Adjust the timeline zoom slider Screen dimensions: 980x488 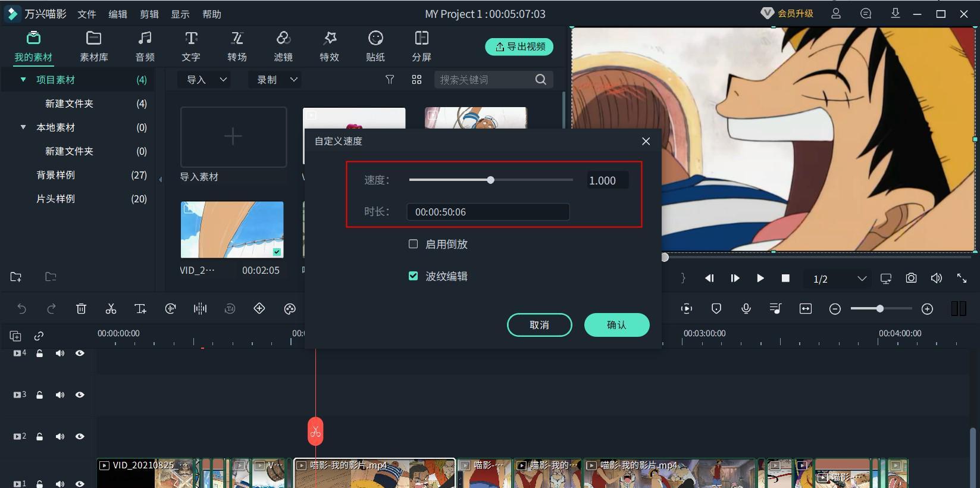coord(880,308)
